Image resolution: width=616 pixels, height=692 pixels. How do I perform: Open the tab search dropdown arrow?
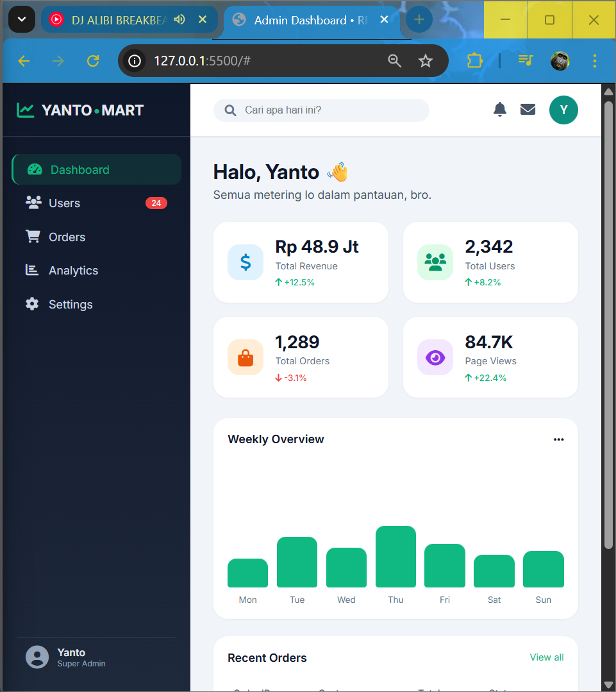pos(22,19)
